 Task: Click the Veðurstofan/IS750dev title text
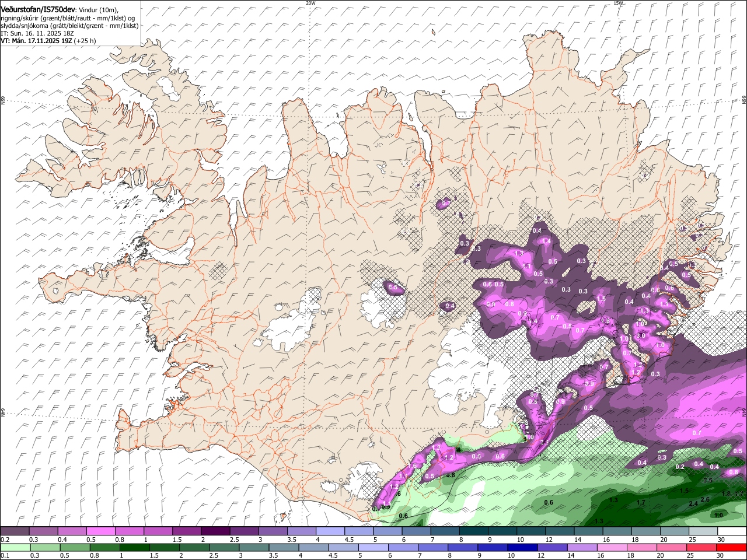coord(38,9)
